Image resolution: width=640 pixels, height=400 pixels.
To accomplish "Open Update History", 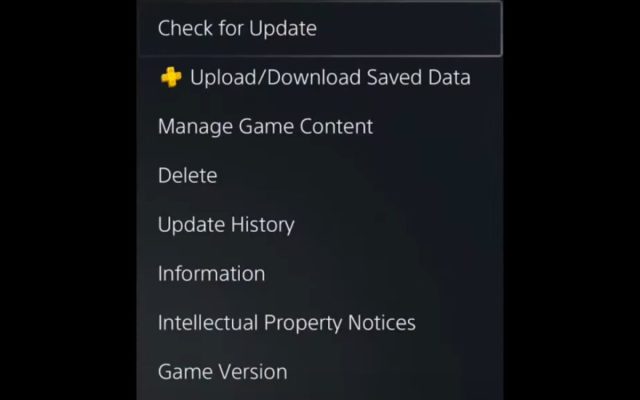I will (x=321, y=224).
